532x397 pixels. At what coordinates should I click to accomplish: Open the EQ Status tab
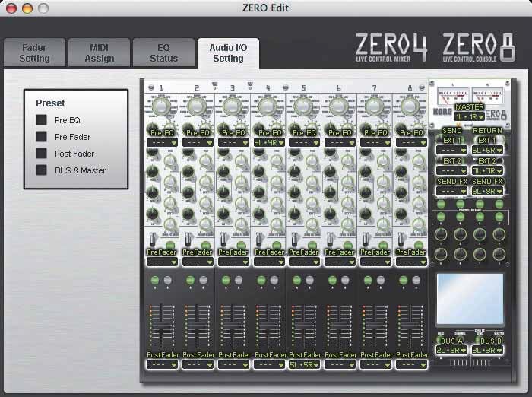pyautogui.click(x=163, y=52)
